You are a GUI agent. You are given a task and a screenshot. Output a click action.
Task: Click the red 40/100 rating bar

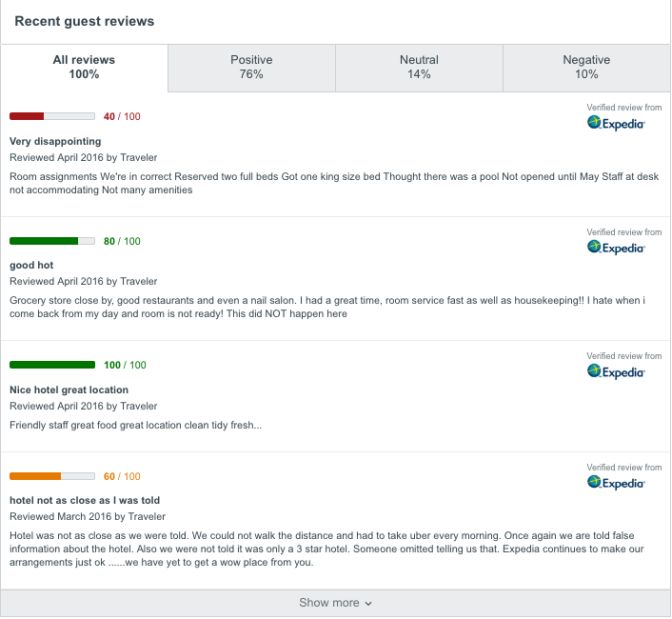[52, 116]
